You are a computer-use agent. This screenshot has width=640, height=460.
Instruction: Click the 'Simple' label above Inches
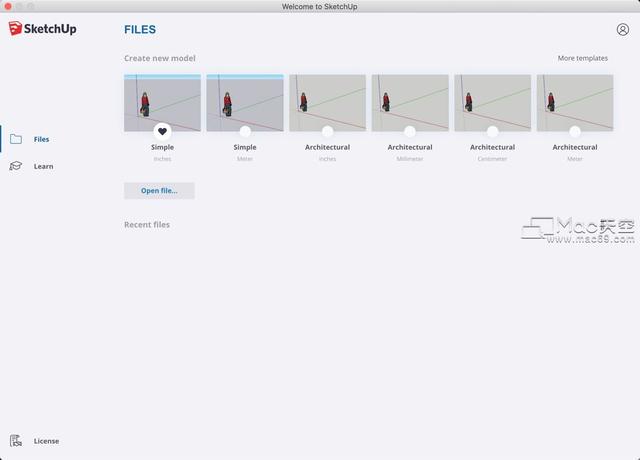pyautogui.click(x=162, y=147)
